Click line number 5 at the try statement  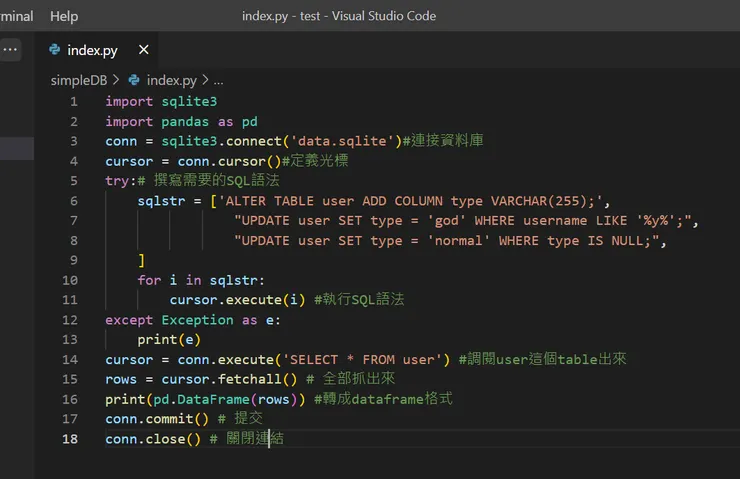[73, 181]
